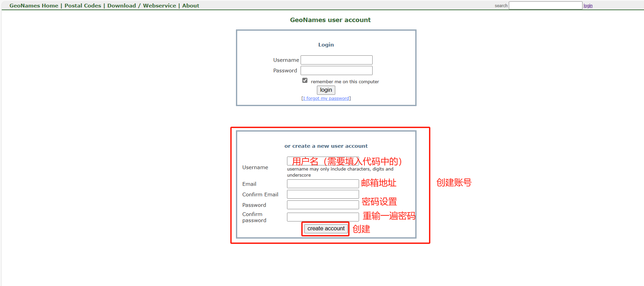This screenshot has width=644, height=286.
Task: Click 'or create a new user account' text
Action: 326,146
